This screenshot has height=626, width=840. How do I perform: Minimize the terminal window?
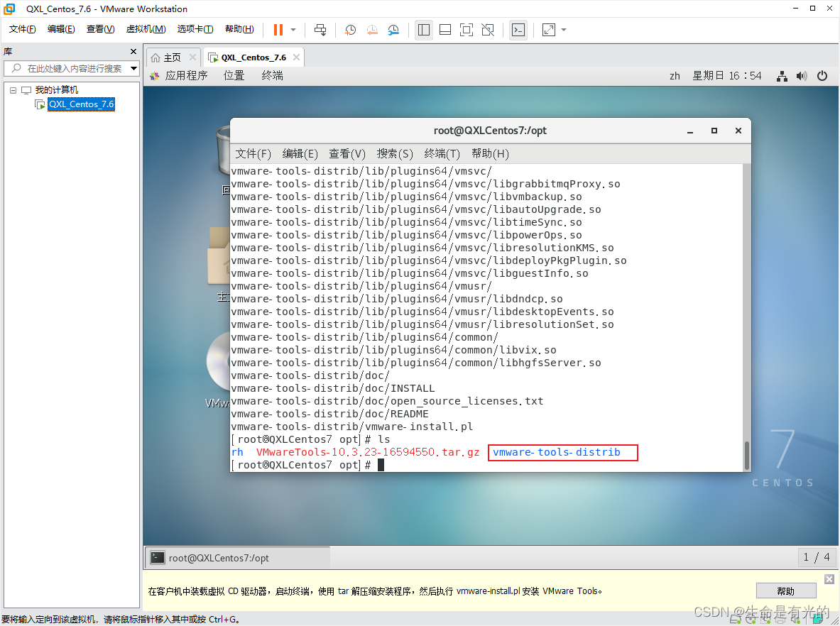pos(690,131)
